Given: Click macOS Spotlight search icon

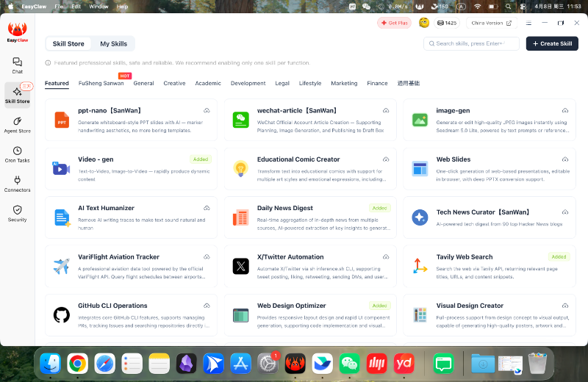Looking at the screenshot, I should coord(508,7).
